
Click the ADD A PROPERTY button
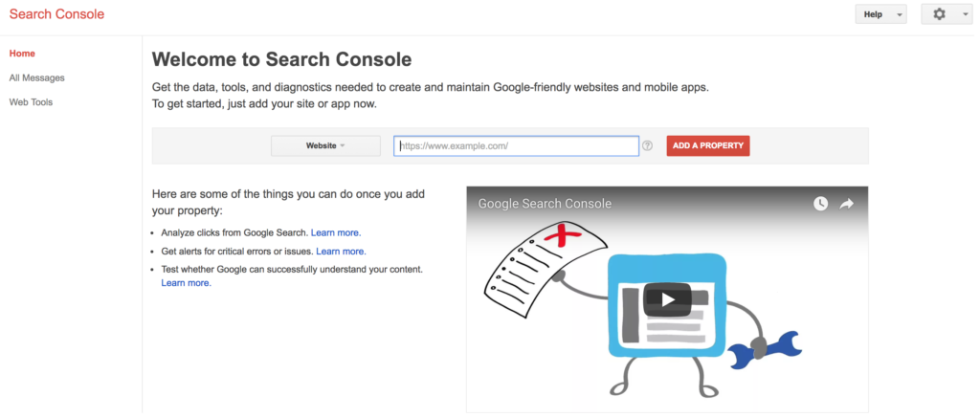[x=708, y=145]
